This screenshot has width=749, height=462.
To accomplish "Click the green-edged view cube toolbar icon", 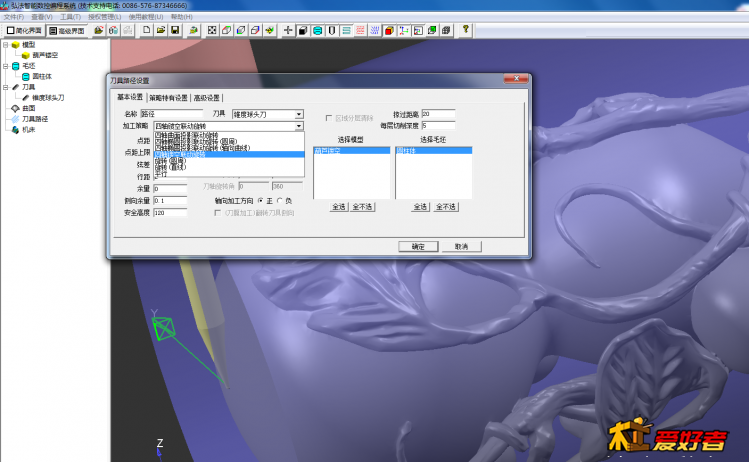I will coord(241,30).
